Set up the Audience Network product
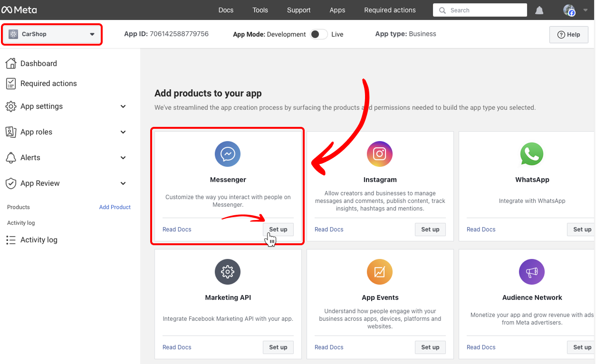 [581, 347]
